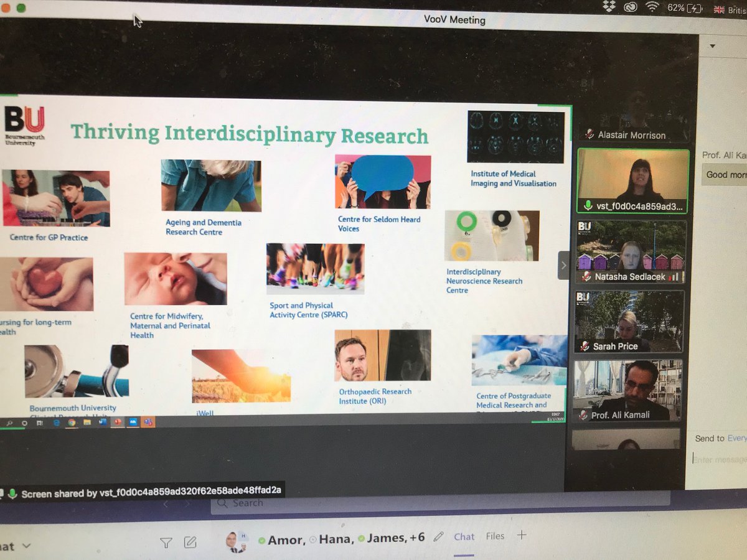Click the pencil edit icon beside chat participant names
The height and width of the screenshot is (560, 747).
pos(438,536)
